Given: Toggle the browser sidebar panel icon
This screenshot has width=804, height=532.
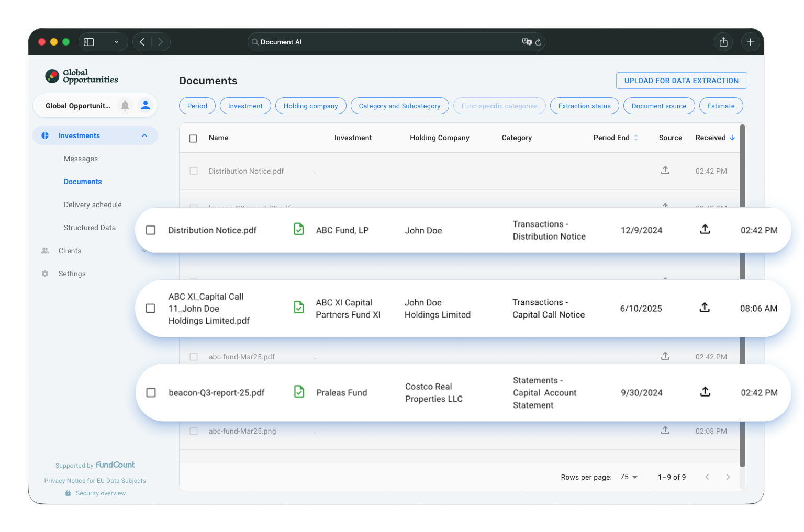Looking at the screenshot, I should 89,42.
